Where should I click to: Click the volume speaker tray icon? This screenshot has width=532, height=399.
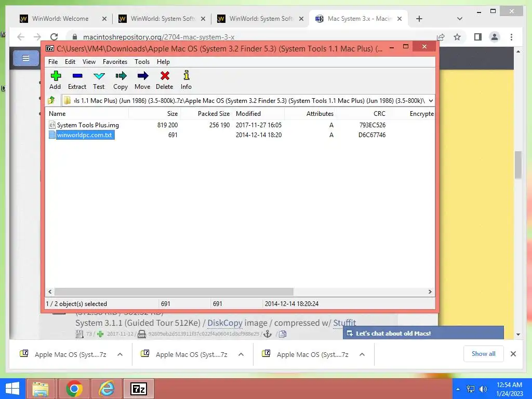483,389
